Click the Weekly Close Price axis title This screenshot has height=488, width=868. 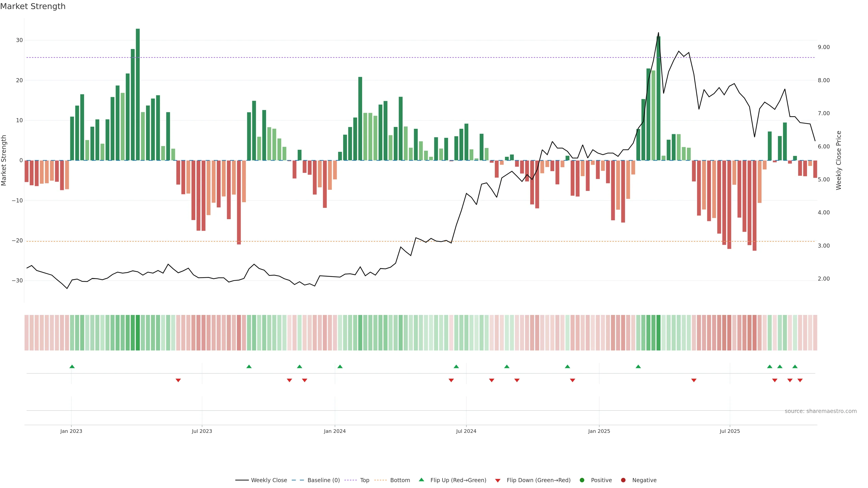point(839,160)
